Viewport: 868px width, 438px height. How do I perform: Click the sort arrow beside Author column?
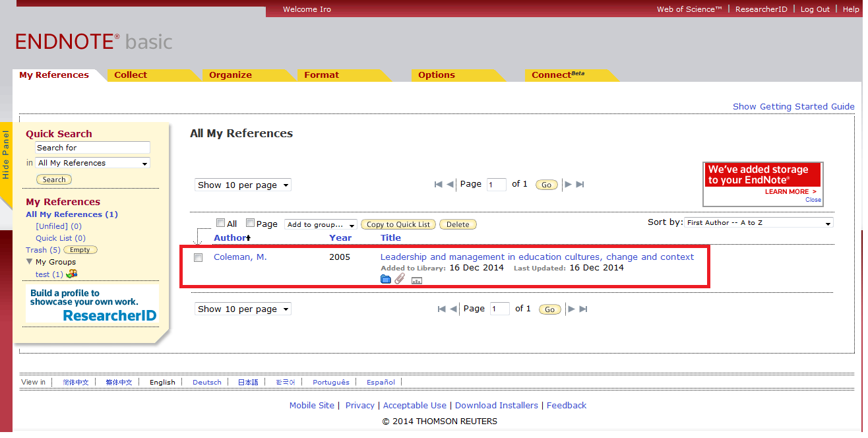point(249,237)
